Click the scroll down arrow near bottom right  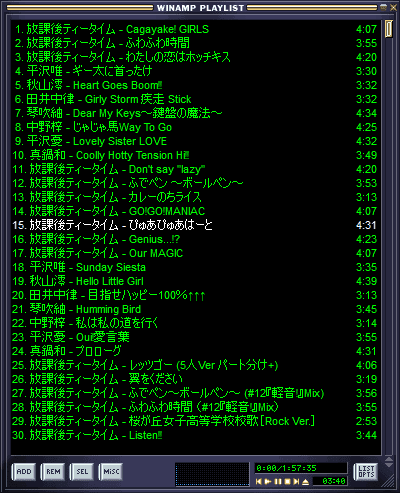pyautogui.click(x=389, y=464)
